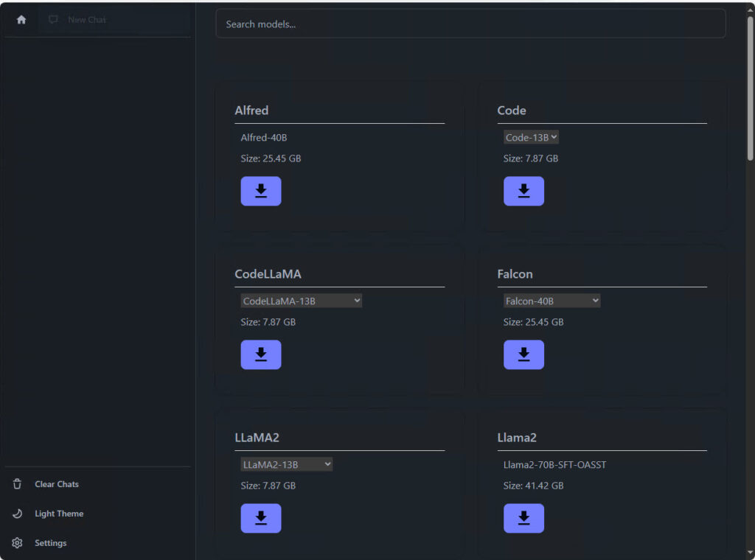The image size is (755, 560).
Task: Download the Alfred-40B model
Action: coord(261,191)
